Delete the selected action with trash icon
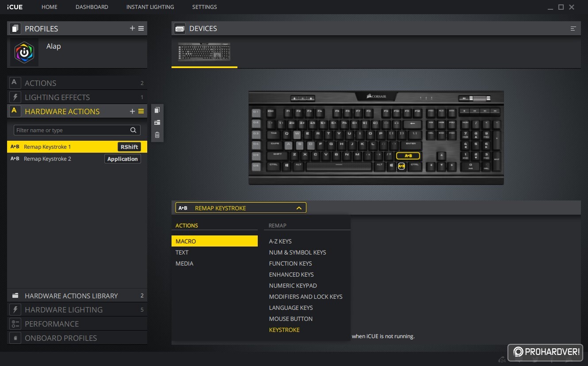 pyautogui.click(x=157, y=135)
